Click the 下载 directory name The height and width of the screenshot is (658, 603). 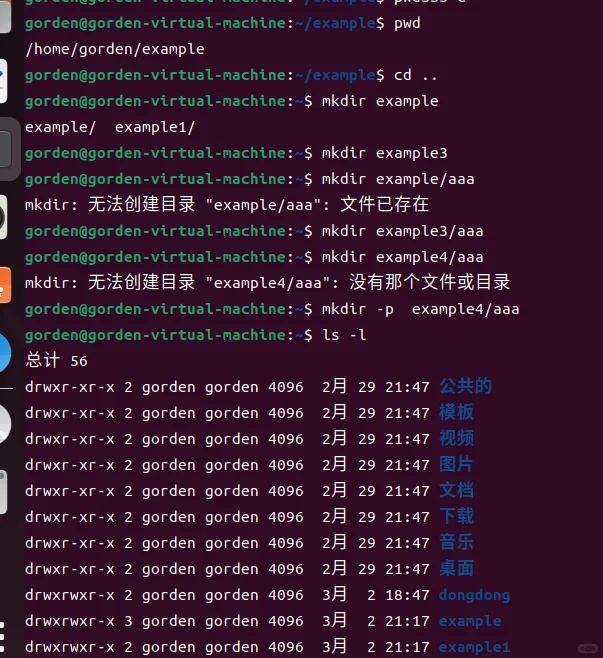457,516
